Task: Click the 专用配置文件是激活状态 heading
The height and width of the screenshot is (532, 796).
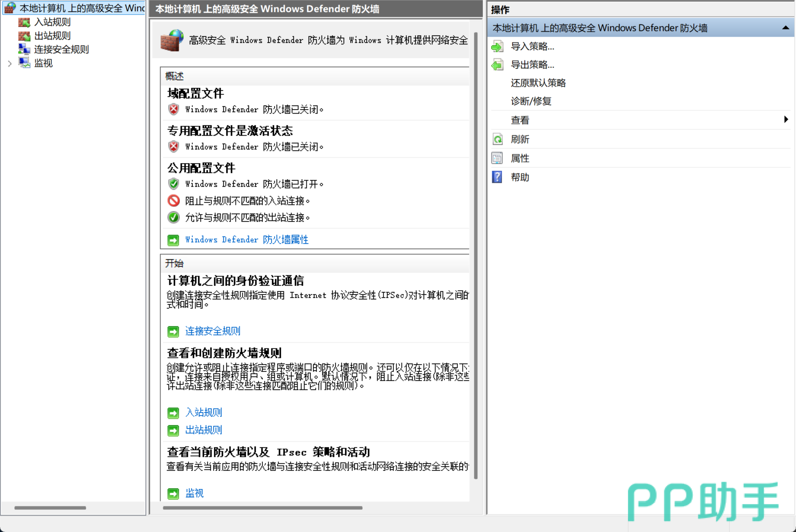Action: (x=230, y=131)
